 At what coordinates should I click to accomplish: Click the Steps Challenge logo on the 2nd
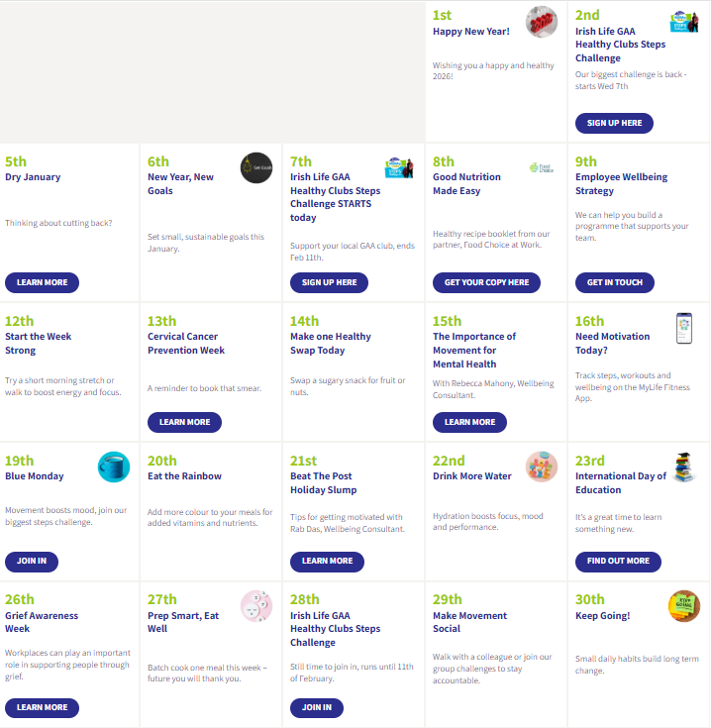683,22
